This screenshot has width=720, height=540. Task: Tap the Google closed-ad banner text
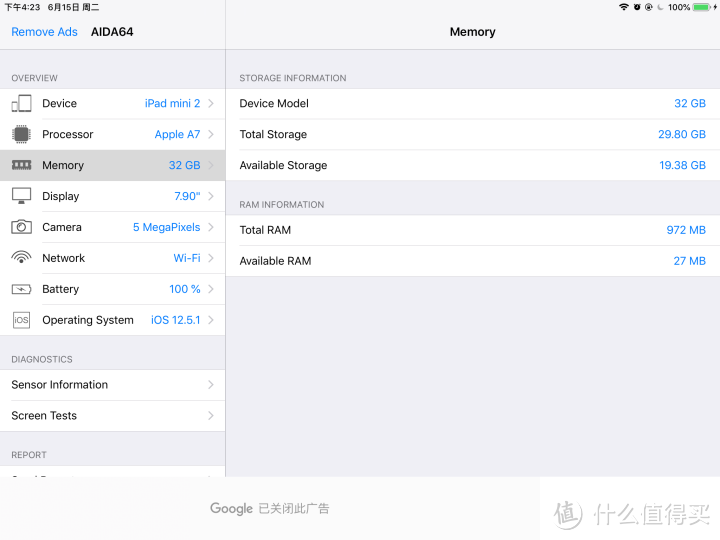(270, 508)
